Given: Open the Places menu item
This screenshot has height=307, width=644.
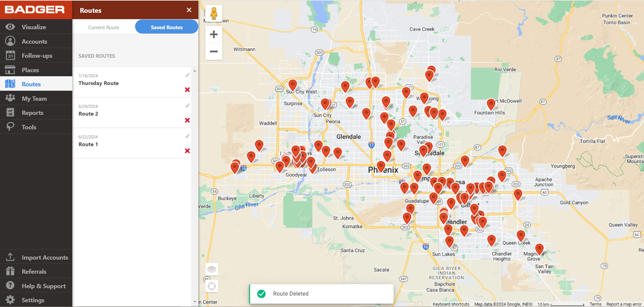Looking at the screenshot, I should coord(36,70).
